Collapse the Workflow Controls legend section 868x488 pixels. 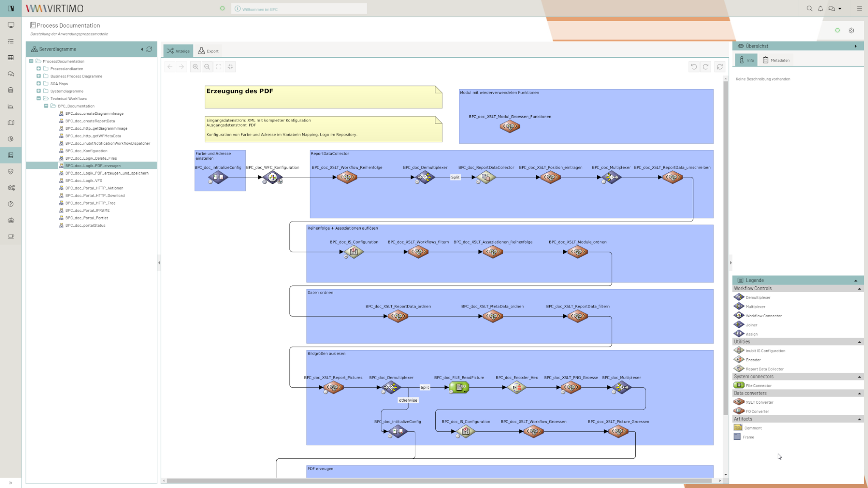click(x=860, y=289)
